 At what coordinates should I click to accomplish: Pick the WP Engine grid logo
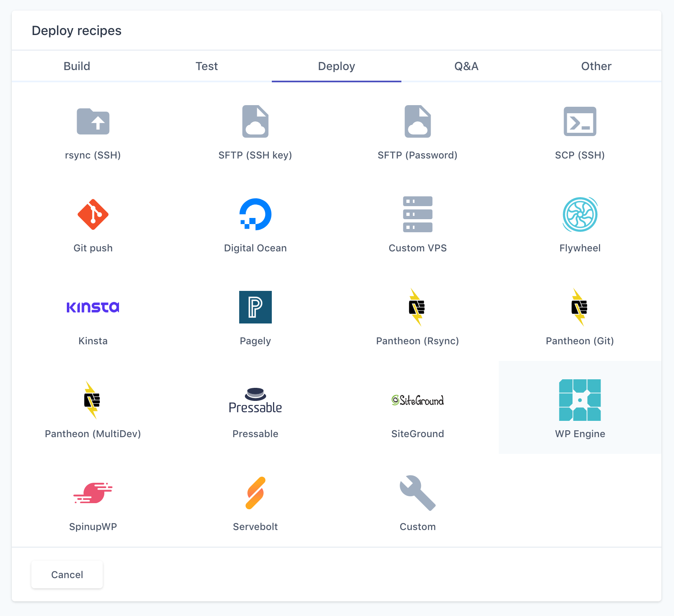point(580,400)
